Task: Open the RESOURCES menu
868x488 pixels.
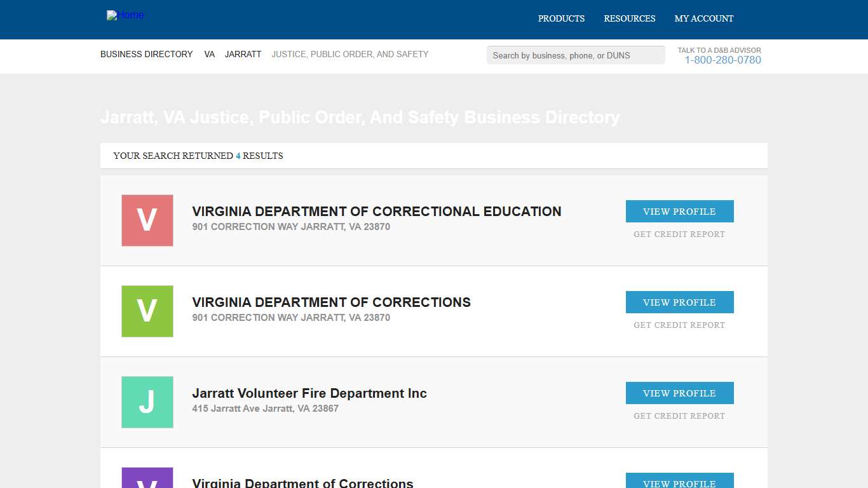Action: pyautogui.click(x=629, y=18)
